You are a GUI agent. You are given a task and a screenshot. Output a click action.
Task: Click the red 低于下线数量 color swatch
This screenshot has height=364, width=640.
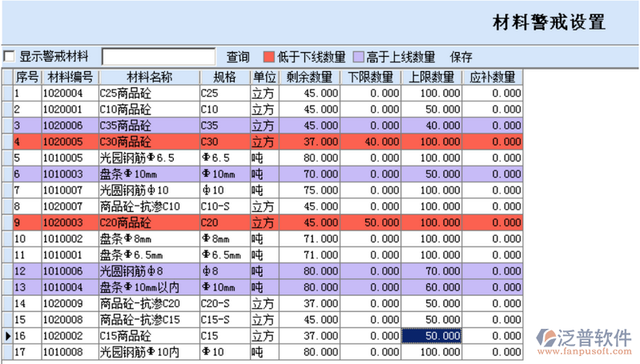tap(268, 57)
